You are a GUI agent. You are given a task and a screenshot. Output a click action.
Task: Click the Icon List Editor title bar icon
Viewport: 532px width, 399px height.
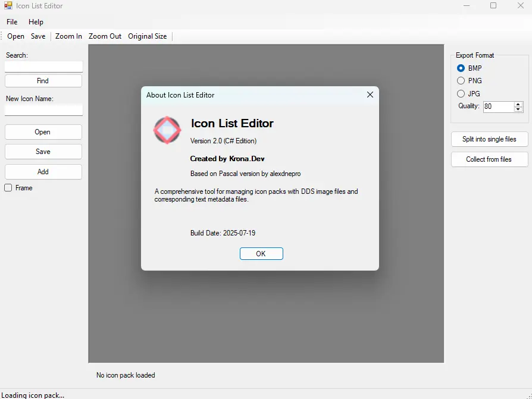[8, 5]
